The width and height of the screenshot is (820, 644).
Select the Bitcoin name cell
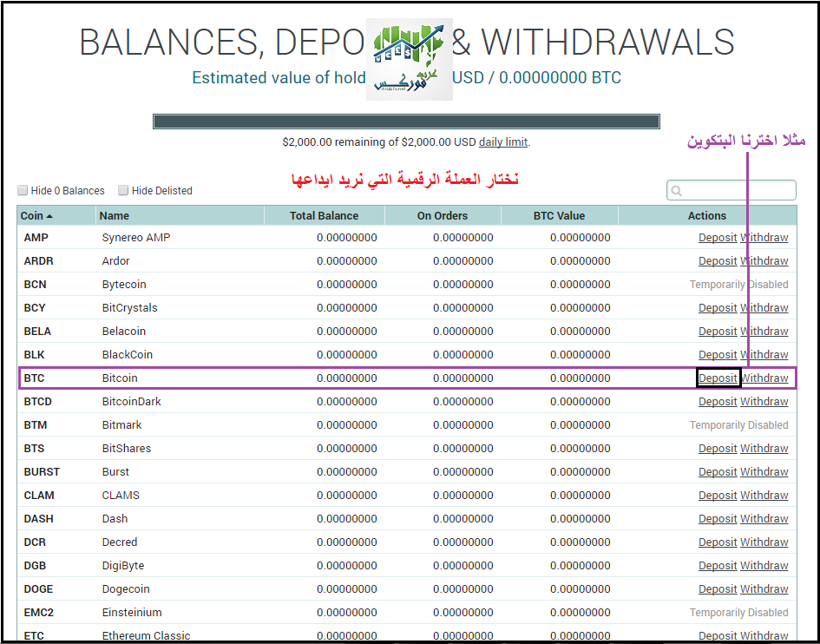(120, 378)
